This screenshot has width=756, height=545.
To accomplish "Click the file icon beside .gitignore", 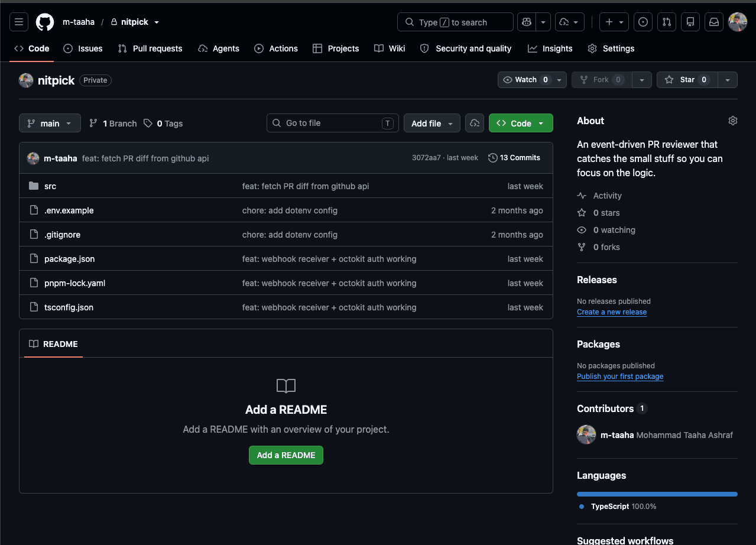I will [34, 235].
